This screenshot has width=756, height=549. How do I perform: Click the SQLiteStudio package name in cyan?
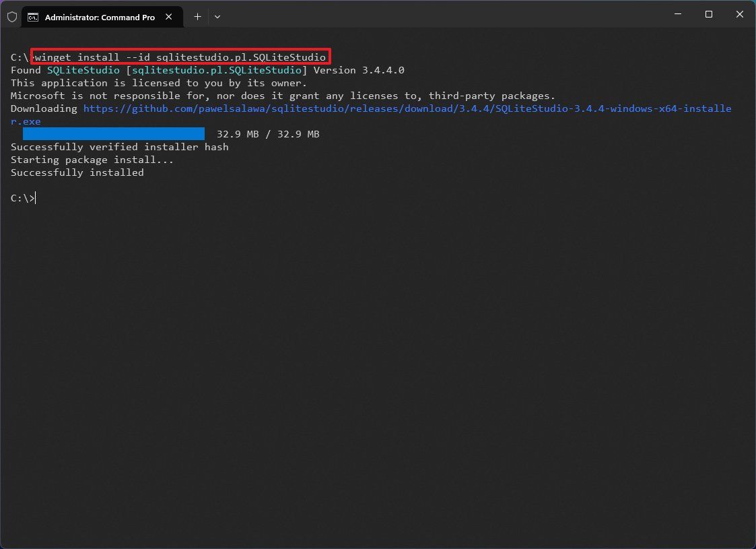[83, 70]
